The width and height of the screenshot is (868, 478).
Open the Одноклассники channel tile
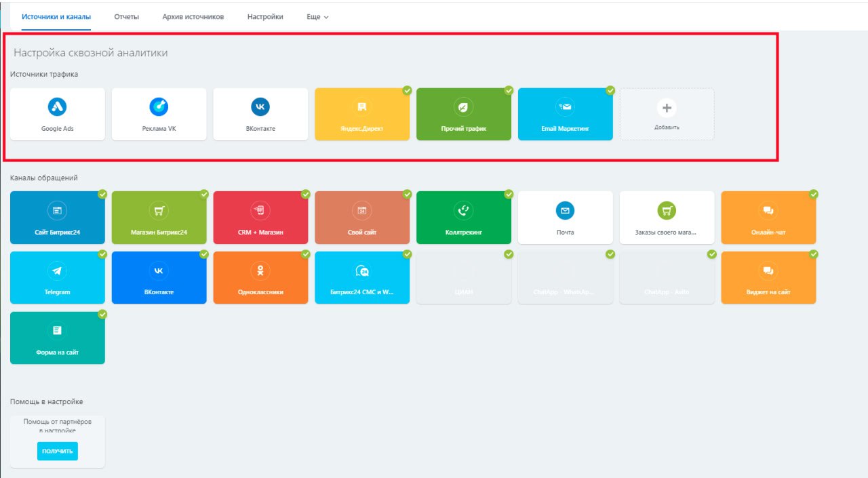[260, 277]
